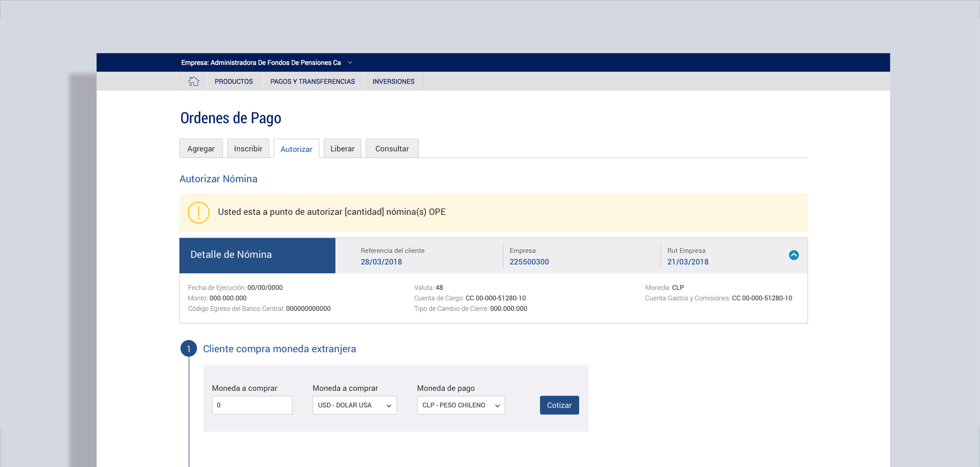
Task: Click the Empresa value 225500300
Action: (x=529, y=262)
